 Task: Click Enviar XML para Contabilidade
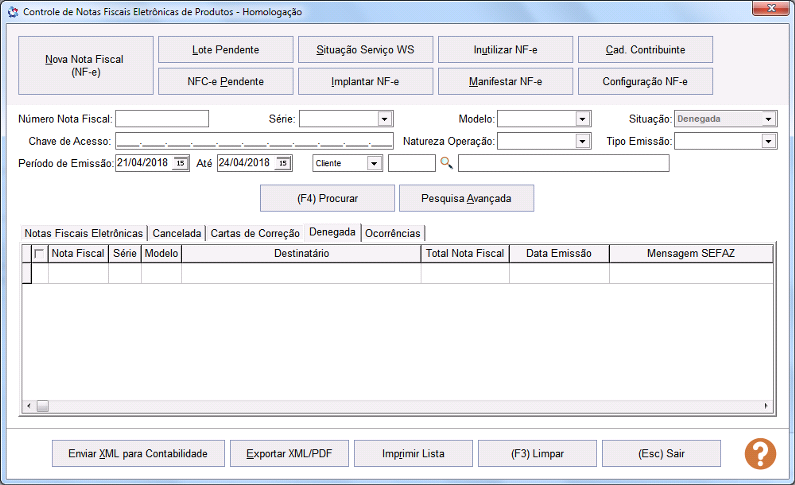pos(138,454)
